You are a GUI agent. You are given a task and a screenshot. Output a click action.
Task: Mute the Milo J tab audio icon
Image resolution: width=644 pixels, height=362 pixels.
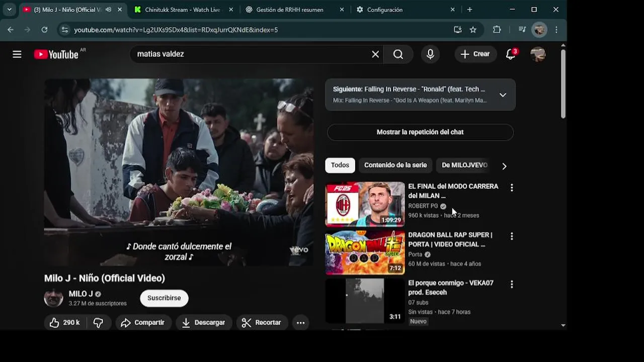click(108, 10)
